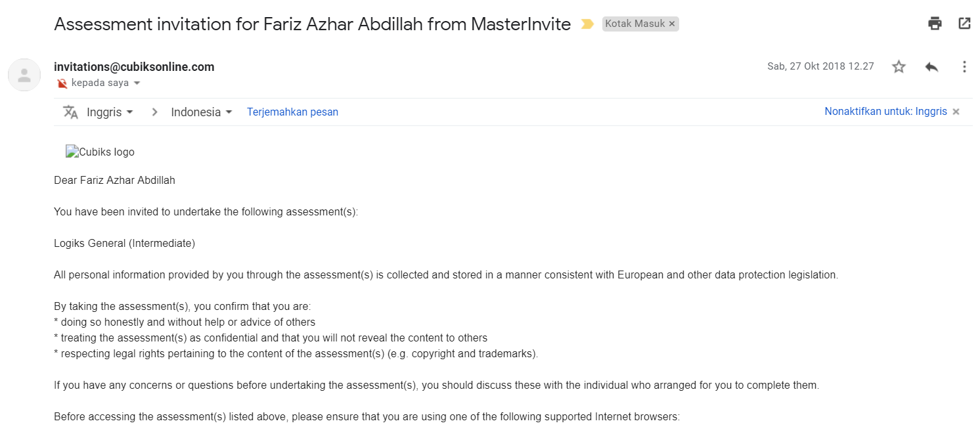This screenshot has width=980, height=438.
Task: Click the translate icon in translation bar
Action: (70, 112)
